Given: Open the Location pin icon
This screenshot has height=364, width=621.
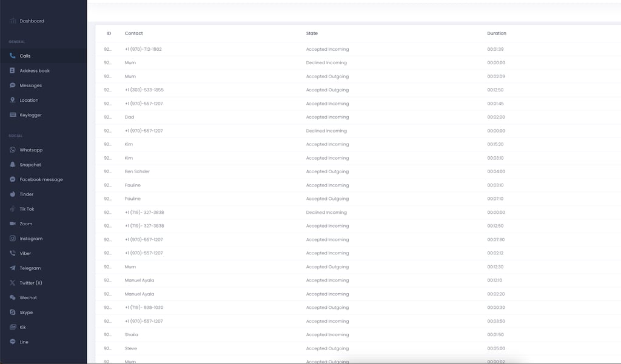Looking at the screenshot, I should click(x=13, y=100).
